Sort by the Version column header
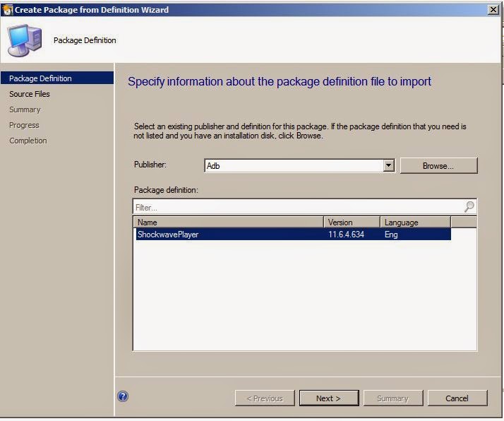Image resolution: width=504 pixels, height=421 pixels. [352, 222]
